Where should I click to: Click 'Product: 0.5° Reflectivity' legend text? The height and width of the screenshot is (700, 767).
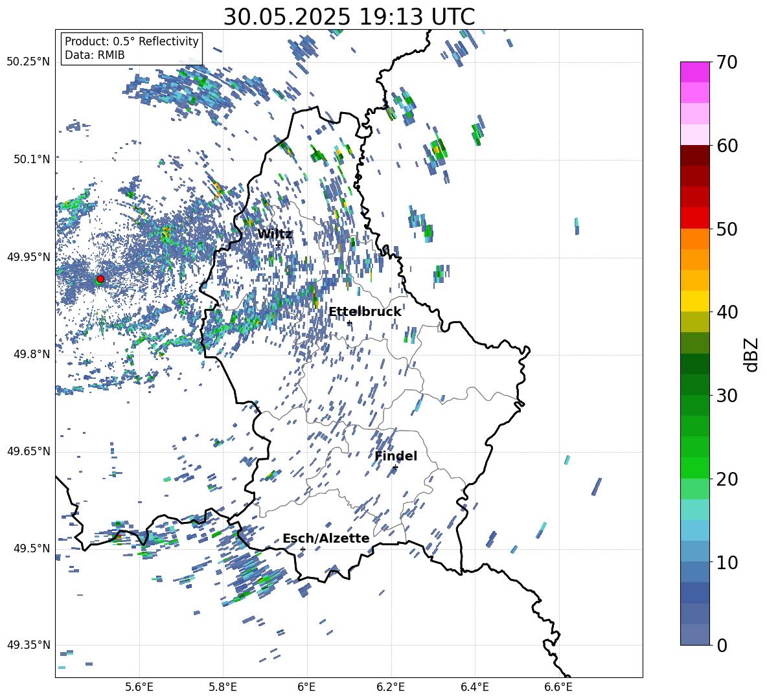click(132, 41)
